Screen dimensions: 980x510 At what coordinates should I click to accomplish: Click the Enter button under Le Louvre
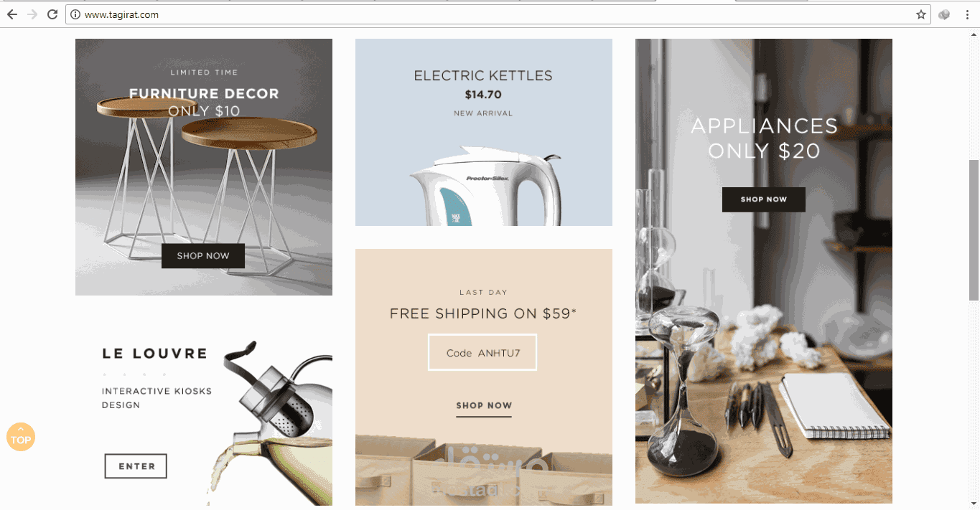(x=136, y=466)
